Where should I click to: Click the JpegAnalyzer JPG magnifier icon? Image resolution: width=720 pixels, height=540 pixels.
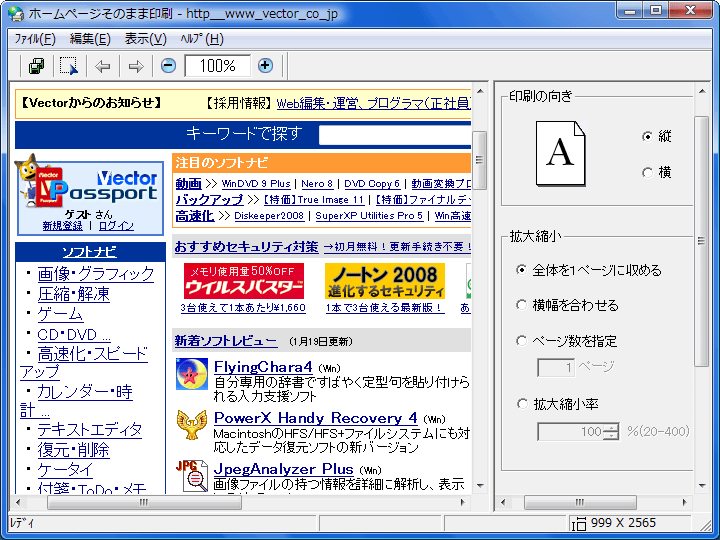coord(192,476)
